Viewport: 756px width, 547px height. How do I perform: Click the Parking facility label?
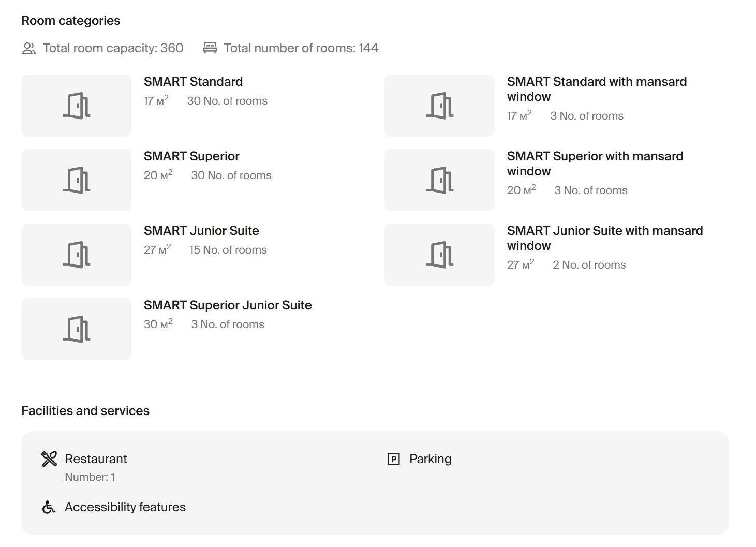coord(430,459)
